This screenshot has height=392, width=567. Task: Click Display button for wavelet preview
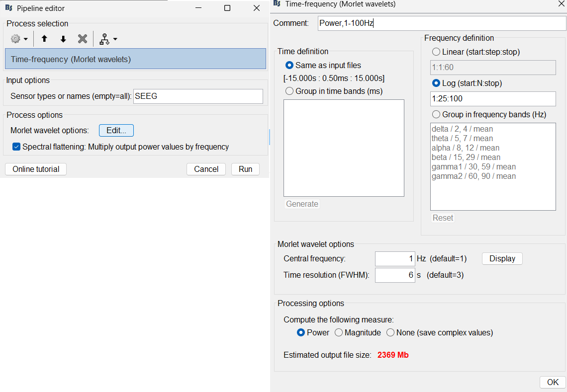502,259
